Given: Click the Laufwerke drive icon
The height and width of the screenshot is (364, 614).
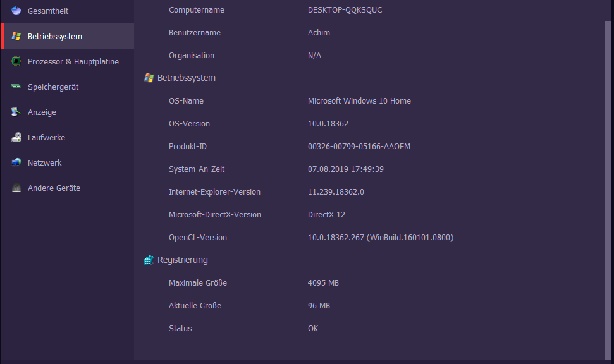Looking at the screenshot, I should tap(16, 137).
